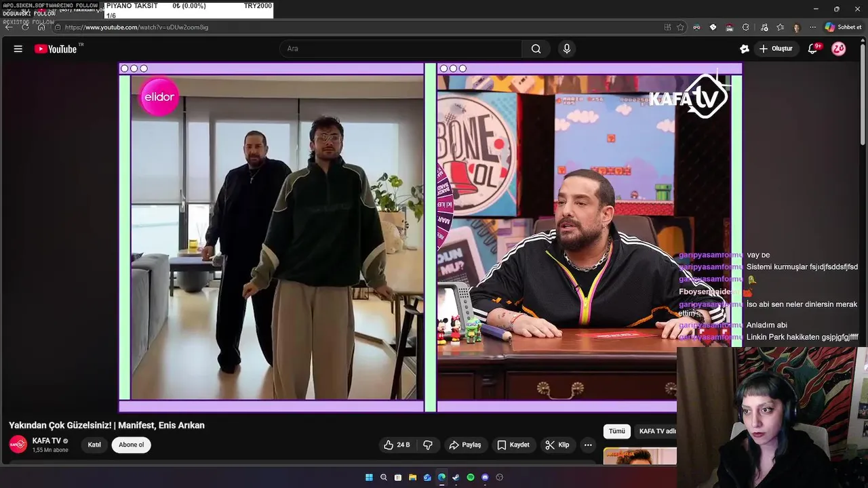Click the page vertical scrollbar
Screen dimensions: 868x488
(863, 95)
